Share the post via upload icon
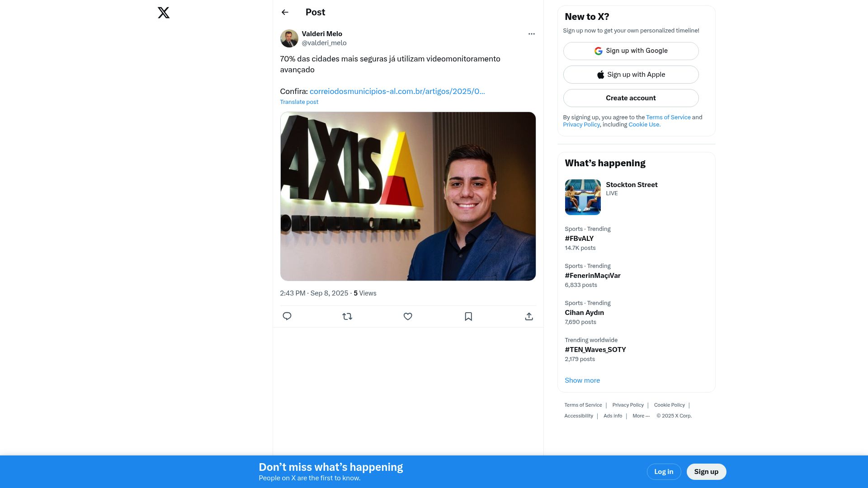Viewport: 868px width, 488px height. (529, 316)
